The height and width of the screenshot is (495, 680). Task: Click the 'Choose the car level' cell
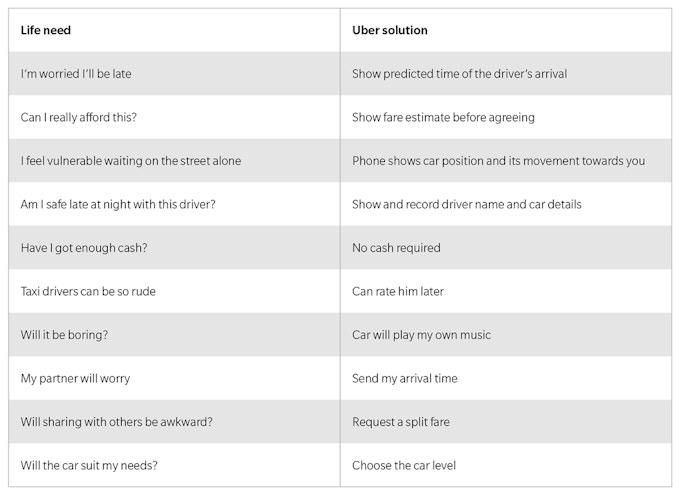coord(402,466)
